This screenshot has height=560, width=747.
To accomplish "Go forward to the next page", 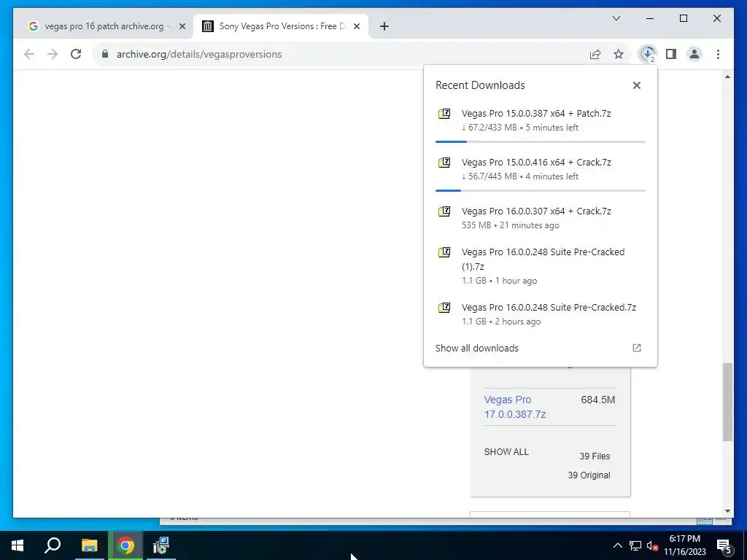I will click(x=53, y=54).
